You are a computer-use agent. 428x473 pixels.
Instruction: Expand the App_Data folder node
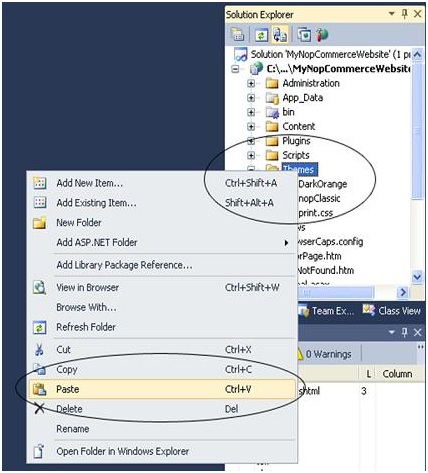[x=251, y=98]
